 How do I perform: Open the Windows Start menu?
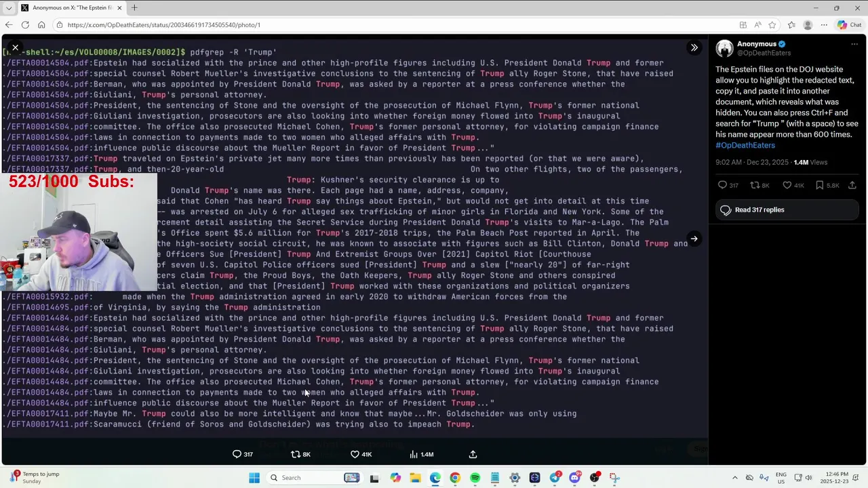pos(254,478)
